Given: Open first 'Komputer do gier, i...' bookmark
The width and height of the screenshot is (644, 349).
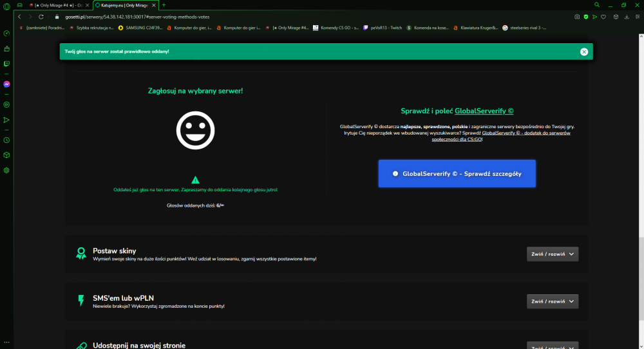Looking at the screenshot, I should click(189, 28).
